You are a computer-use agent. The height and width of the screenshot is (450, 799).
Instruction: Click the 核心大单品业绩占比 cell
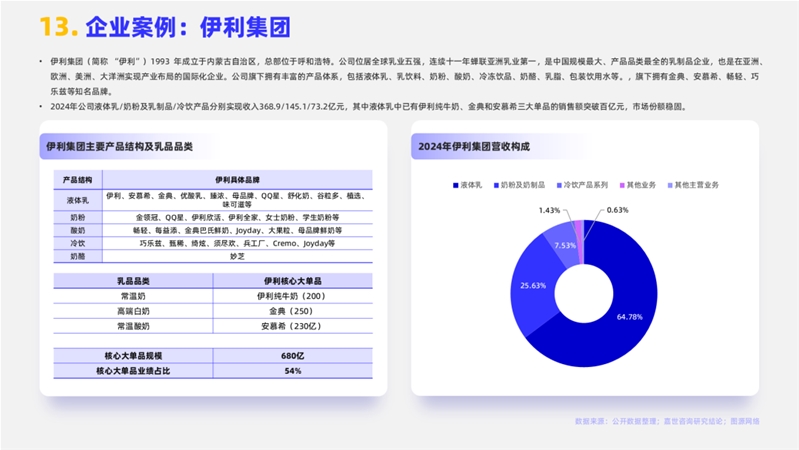(133, 371)
